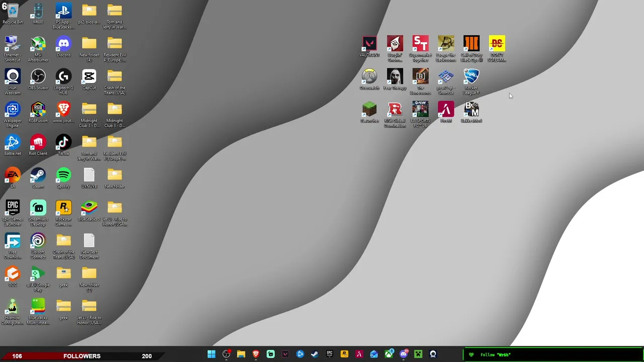
Task: Open Ubisoft Connect shortcut
Action: 38,246
